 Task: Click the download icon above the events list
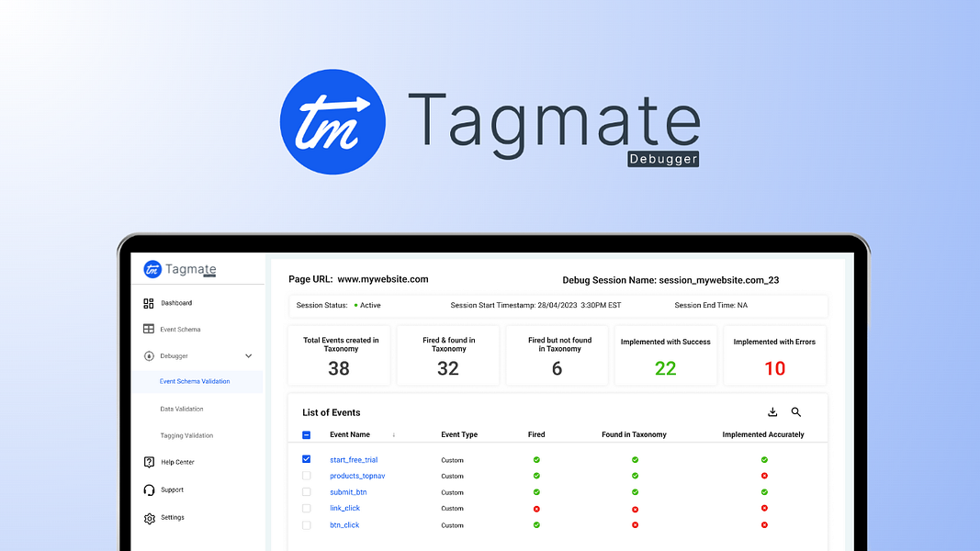tap(772, 411)
